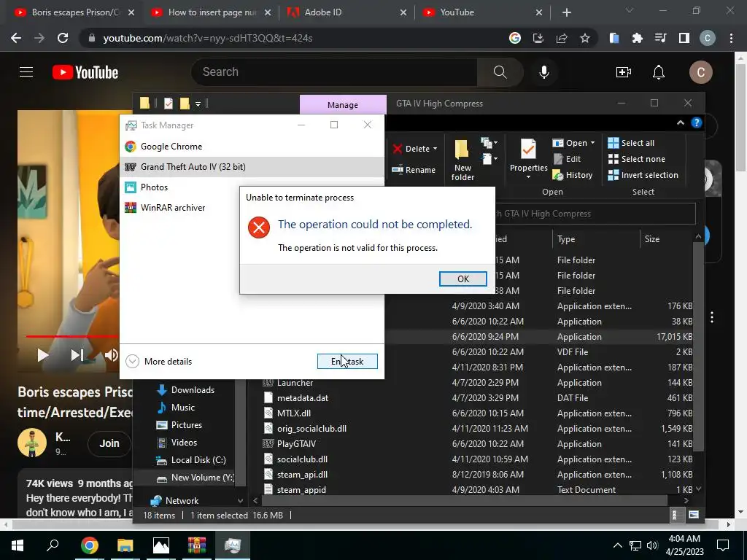Open Chrome side panel icon
747x560 pixels.
[684, 38]
